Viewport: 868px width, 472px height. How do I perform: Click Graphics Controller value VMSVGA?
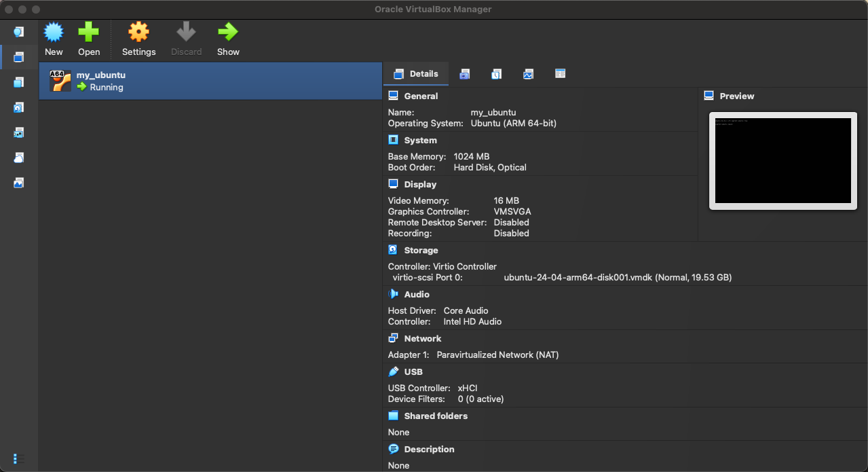coord(512,212)
